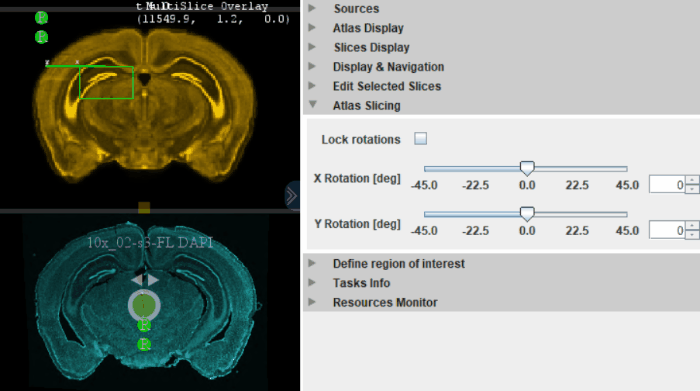700x391 pixels.
Task: Click the upper green R icon above atlas
Action: 41,17
